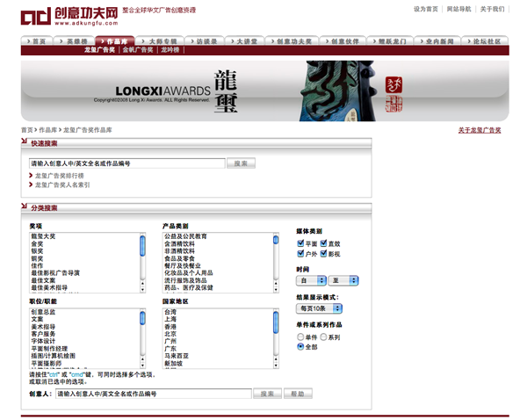
Task: Open the 访谈录 navigation tab
Action: [x=204, y=41]
